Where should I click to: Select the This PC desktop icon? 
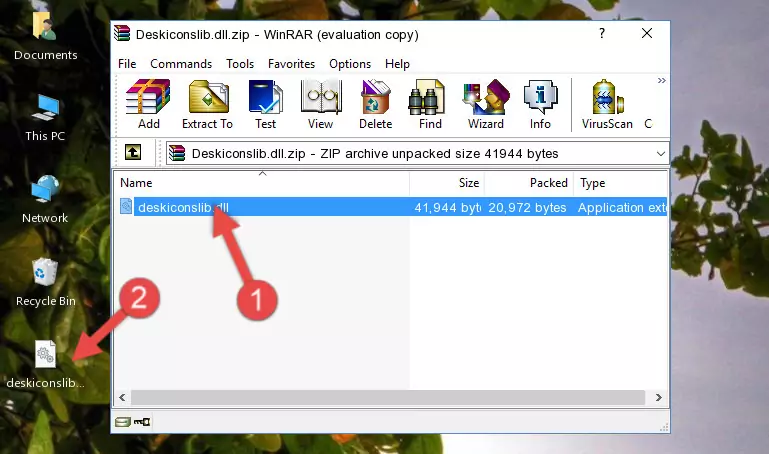click(45, 118)
